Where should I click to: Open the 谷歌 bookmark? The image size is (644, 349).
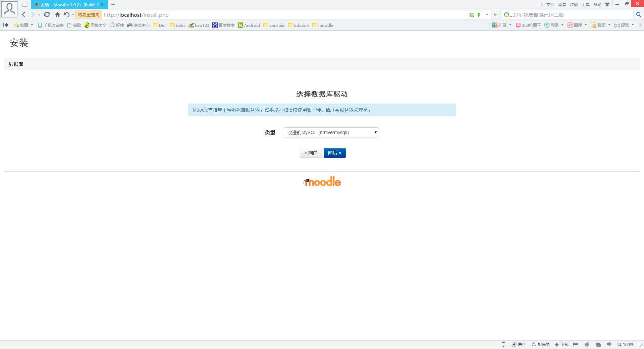tap(74, 25)
